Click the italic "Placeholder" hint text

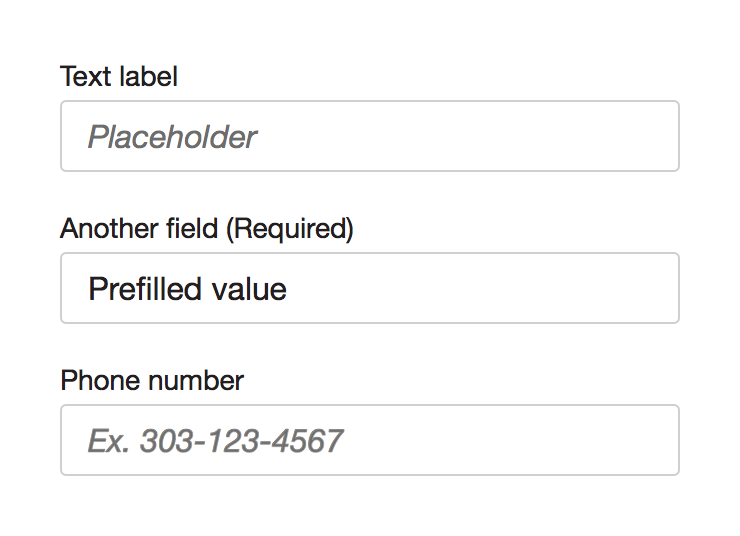pyautogui.click(x=172, y=137)
